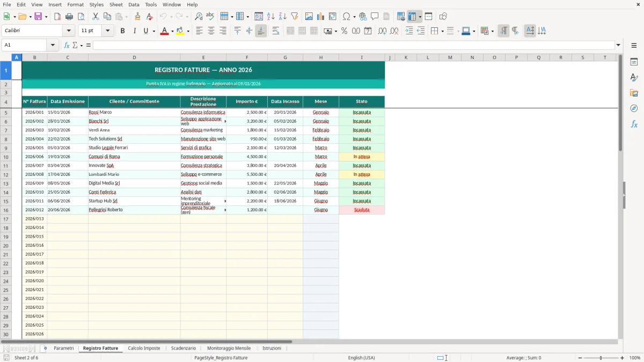Click in the formula input line
The width and height of the screenshot is (644, 362).
click(354, 45)
